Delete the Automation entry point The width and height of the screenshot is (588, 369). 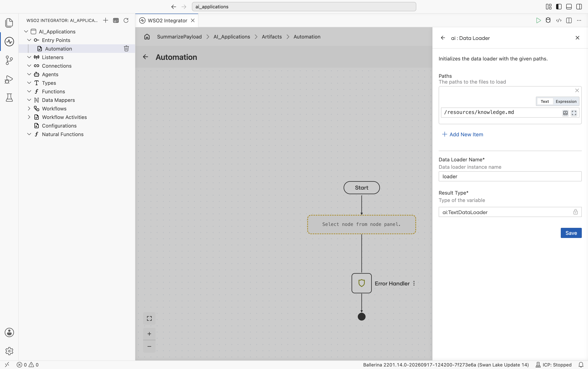tap(126, 49)
